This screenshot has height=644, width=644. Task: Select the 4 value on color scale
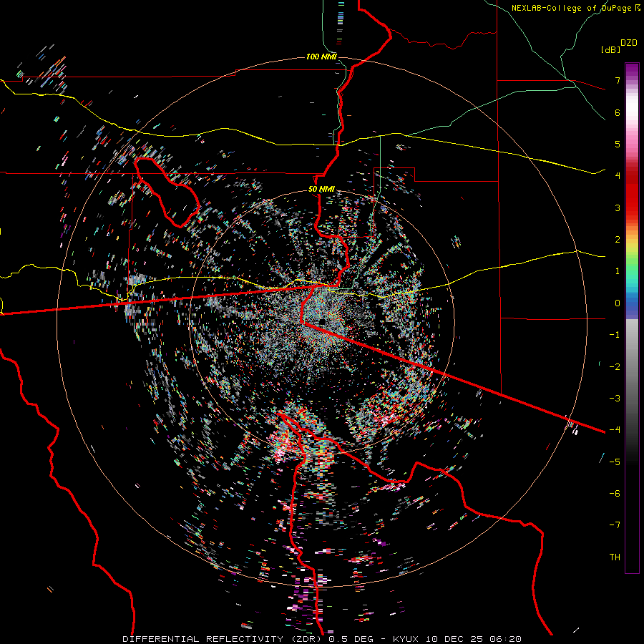coord(618,176)
